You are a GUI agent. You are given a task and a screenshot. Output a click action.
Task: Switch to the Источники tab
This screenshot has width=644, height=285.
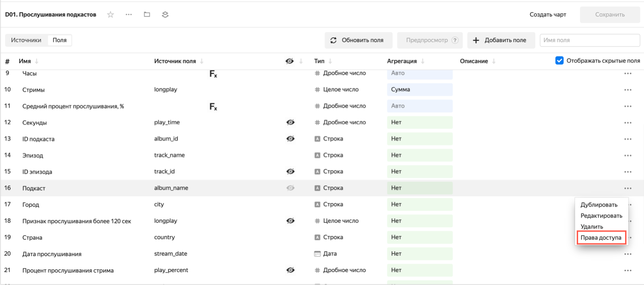click(x=26, y=40)
